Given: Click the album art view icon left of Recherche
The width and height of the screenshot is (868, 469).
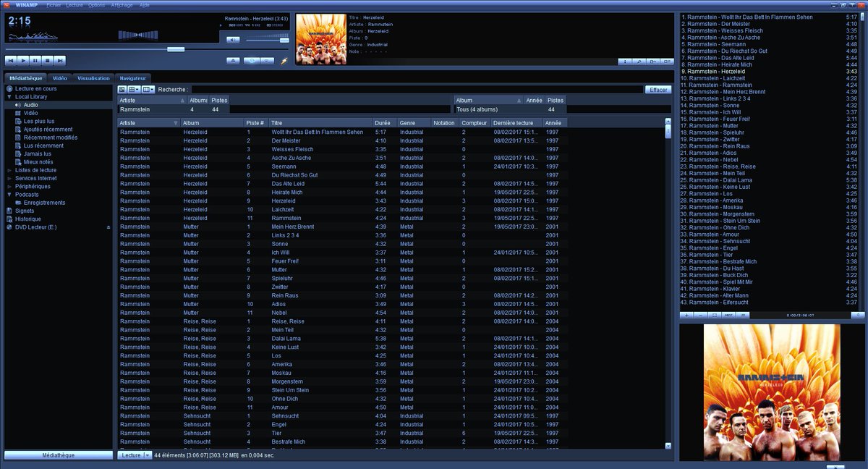Looking at the screenshot, I should tap(122, 89).
